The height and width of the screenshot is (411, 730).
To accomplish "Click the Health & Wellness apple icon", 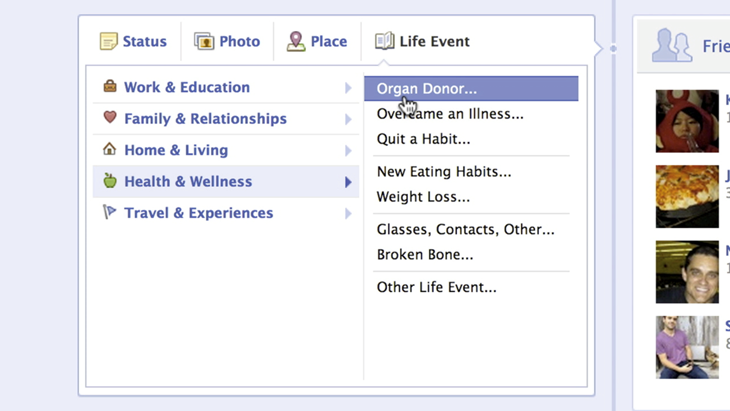I will coord(110,181).
